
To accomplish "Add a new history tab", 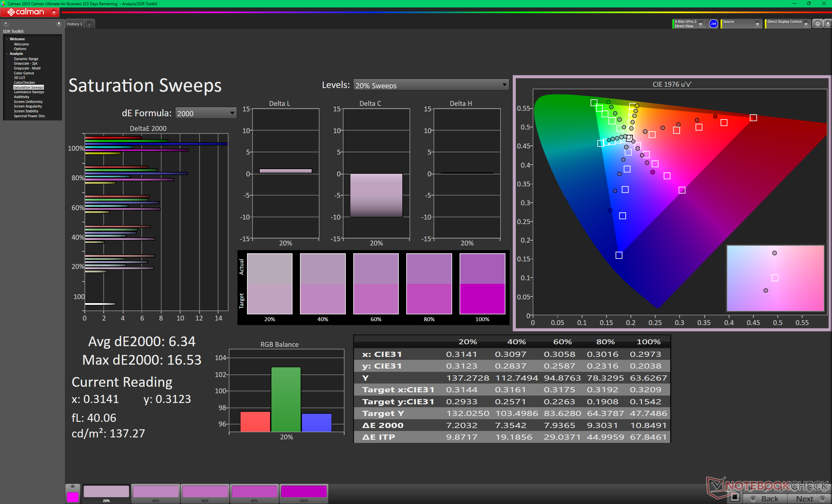I will (89, 24).
